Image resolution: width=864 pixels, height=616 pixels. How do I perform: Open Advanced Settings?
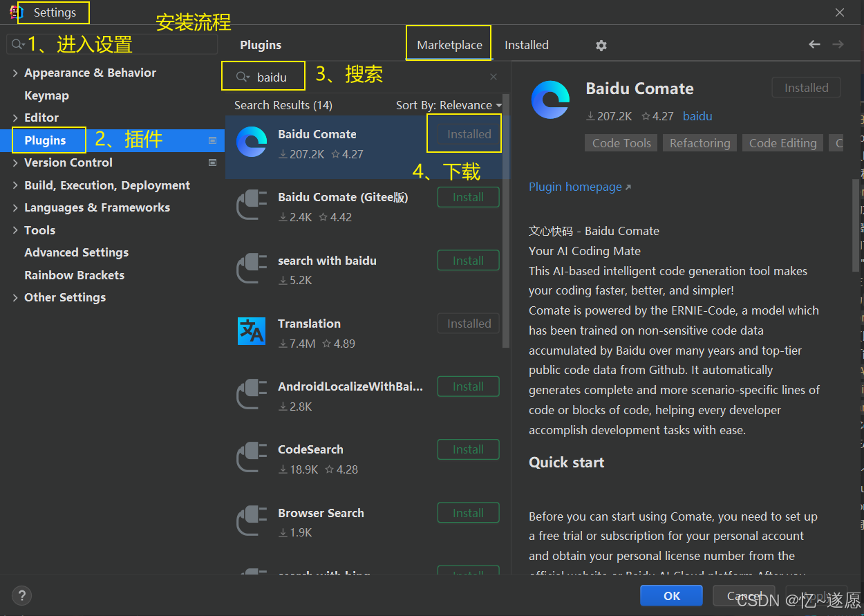click(x=76, y=252)
